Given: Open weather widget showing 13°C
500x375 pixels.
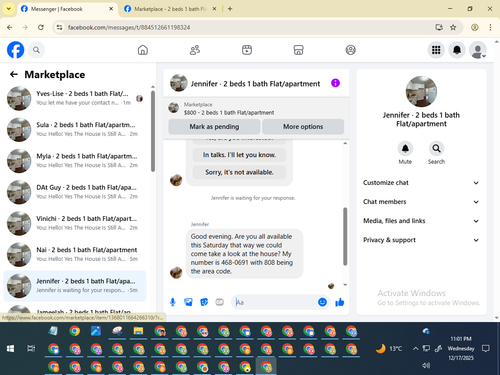Looking at the screenshot, I should tap(389, 349).
